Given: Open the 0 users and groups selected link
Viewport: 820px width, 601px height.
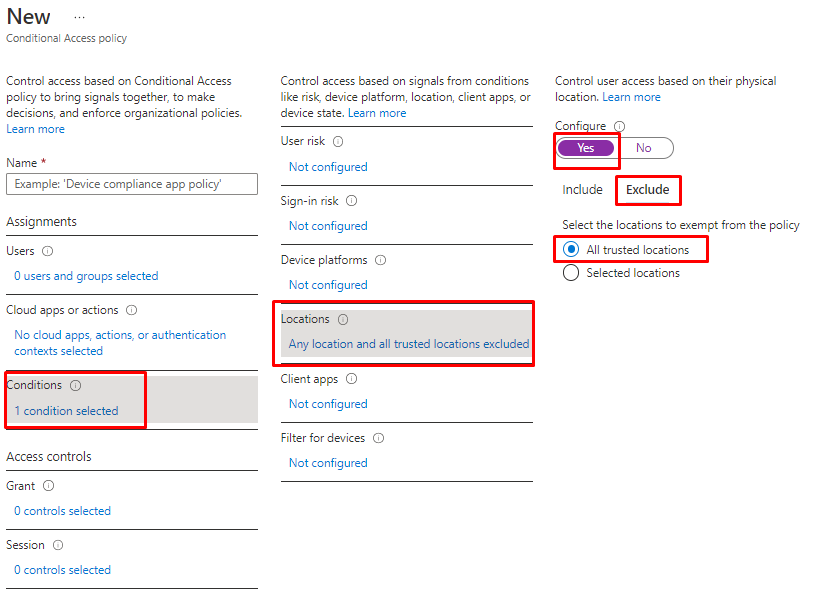Looking at the screenshot, I should (x=86, y=276).
